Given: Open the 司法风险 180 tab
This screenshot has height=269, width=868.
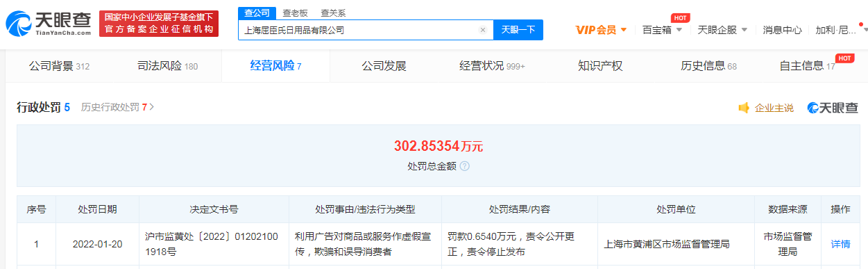Looking at the screenshot, I should 167,67.
